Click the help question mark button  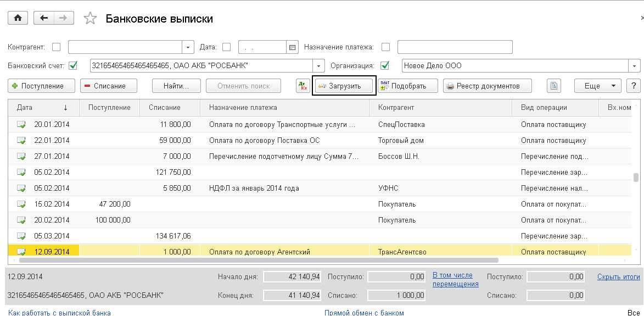coord(634,86)
